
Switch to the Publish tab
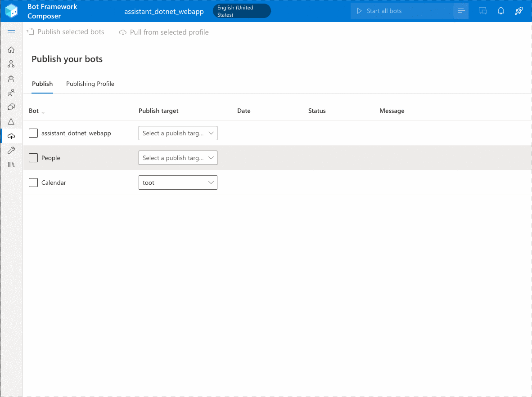[42, 84]
